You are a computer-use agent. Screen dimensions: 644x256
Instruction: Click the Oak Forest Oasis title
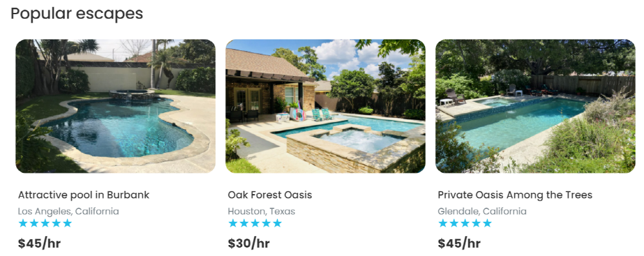point(270,195)
